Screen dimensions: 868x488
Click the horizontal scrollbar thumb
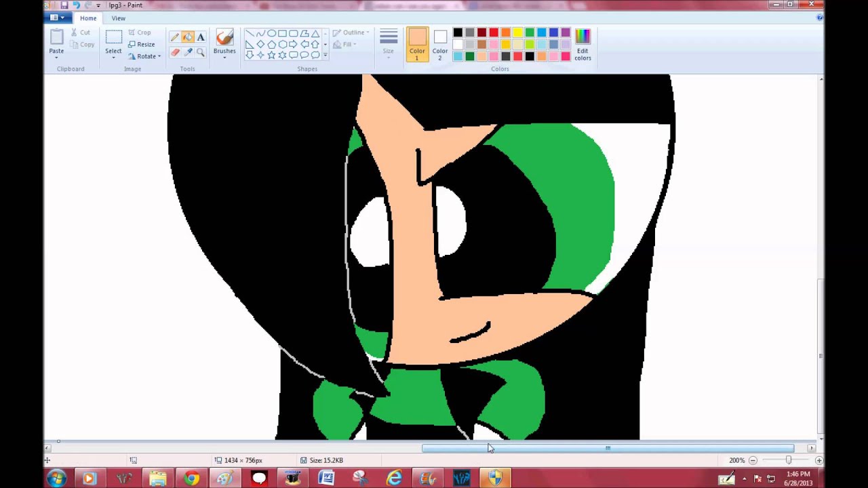point(608,448)
